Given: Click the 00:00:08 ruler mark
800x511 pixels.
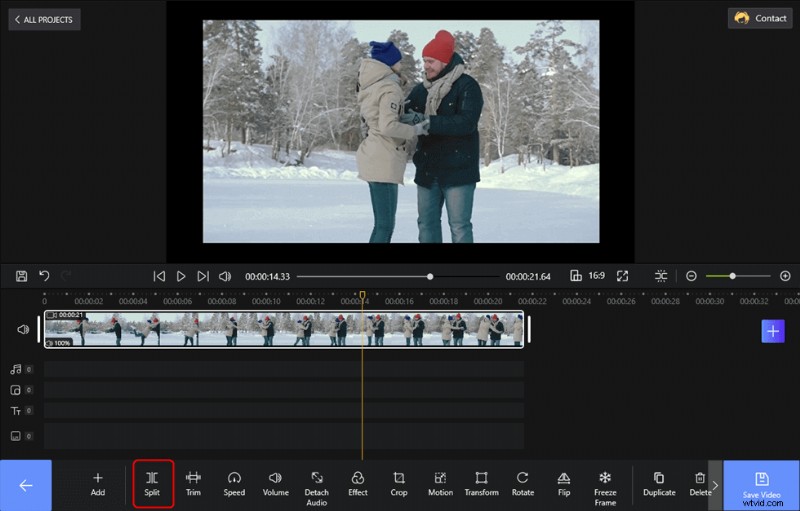Looking at the screenshot, I should pos(221,301).
